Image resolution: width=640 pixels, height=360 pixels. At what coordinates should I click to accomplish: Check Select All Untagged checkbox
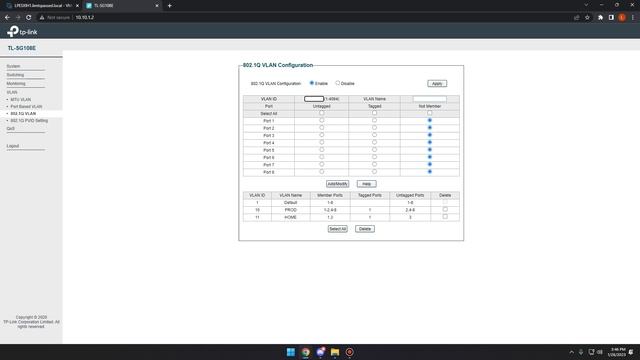point(322,113)
